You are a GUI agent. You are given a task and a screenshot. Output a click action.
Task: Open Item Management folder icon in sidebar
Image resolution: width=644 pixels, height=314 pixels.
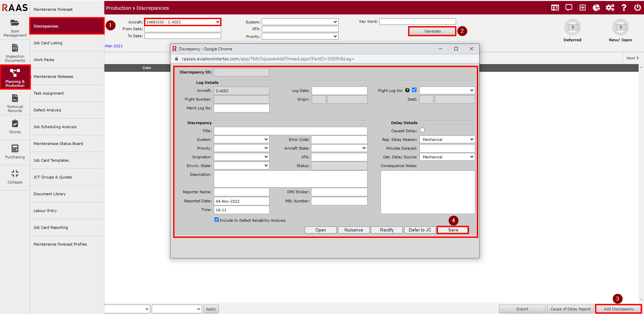[15, 23]
